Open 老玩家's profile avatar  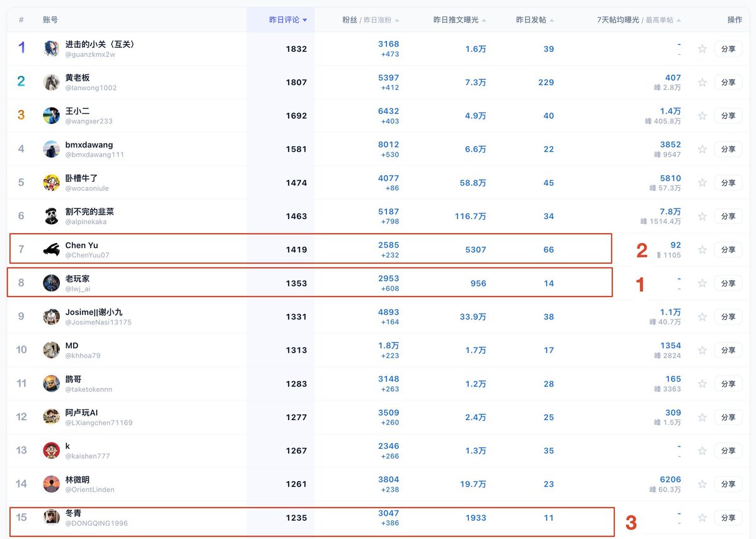pos(52,283)
